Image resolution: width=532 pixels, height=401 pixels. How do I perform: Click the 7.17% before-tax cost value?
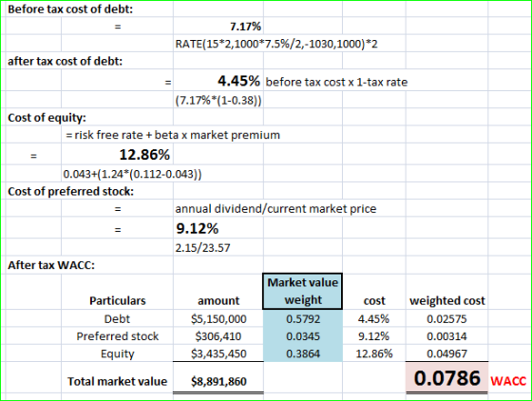245,27
